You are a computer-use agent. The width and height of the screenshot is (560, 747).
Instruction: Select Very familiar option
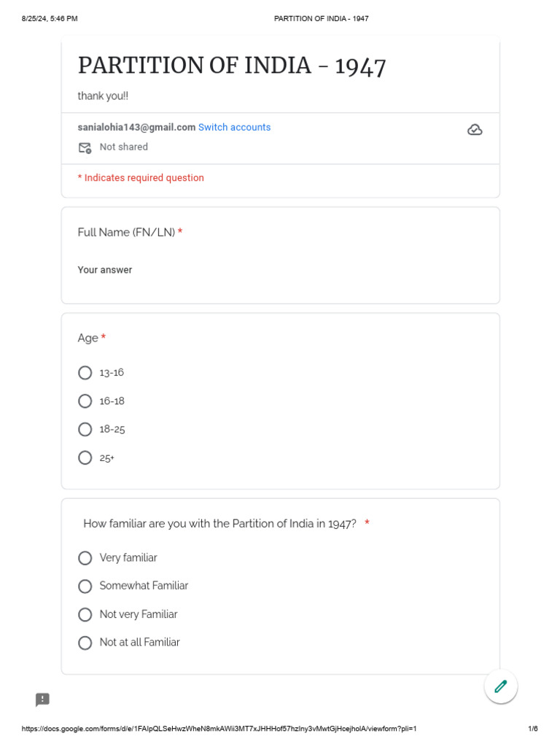(x=85, y=558)
